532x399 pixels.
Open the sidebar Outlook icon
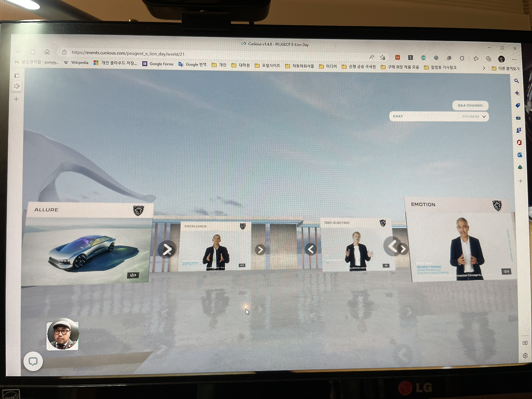coord(520,155)
